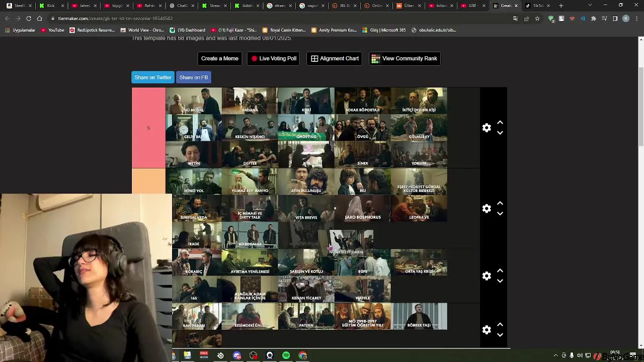Open settings gear for the S tier row

tap(487, 128)
